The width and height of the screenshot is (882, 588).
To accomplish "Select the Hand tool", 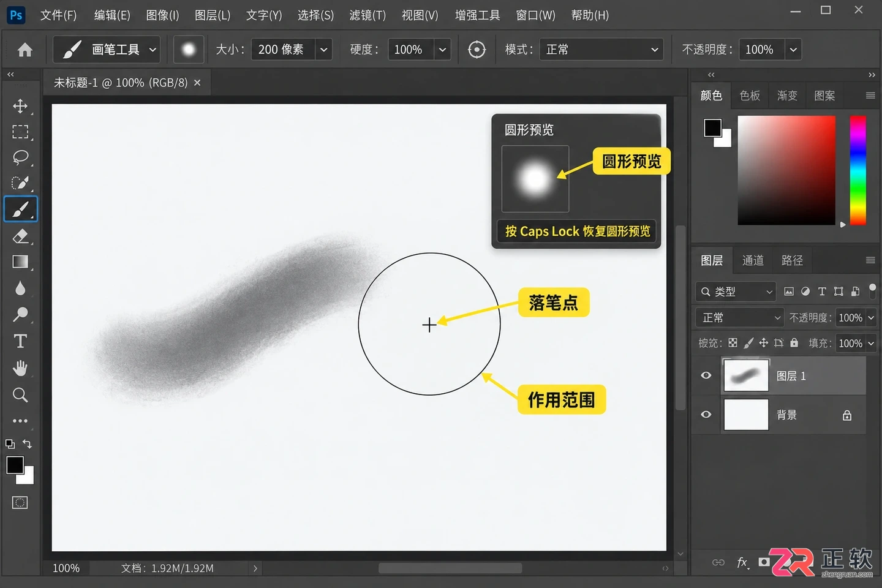I will [20, 367].
